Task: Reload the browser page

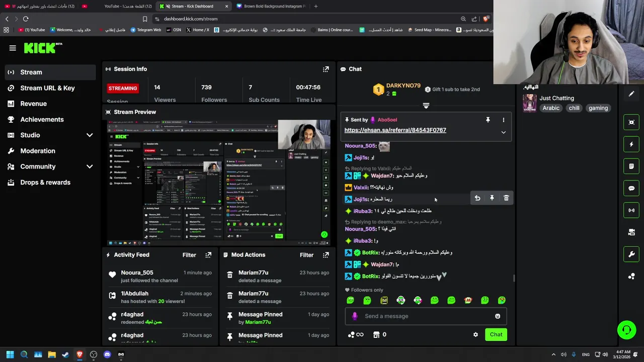Action: (x=26, y=19)
